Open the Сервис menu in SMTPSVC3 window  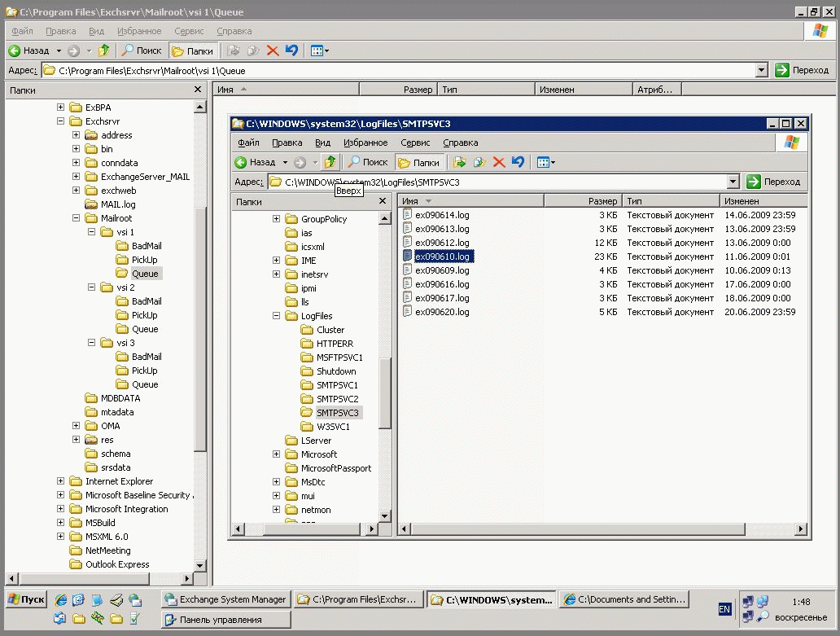tap(415, 143)
